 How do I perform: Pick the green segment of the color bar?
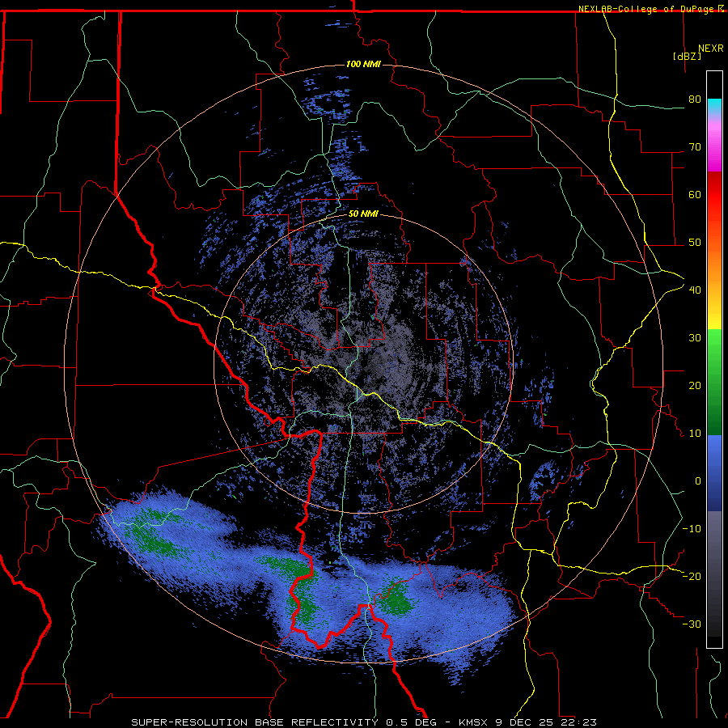pos(714,382)
